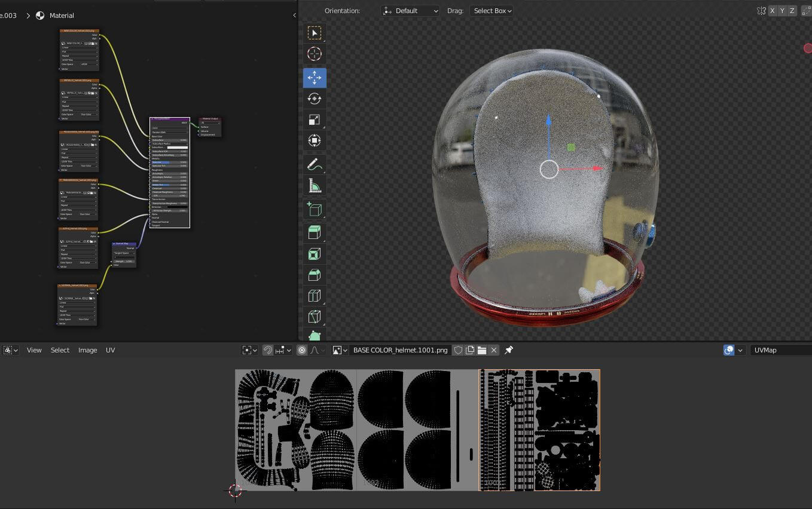Activate the 3D Cursor tool

315,54
